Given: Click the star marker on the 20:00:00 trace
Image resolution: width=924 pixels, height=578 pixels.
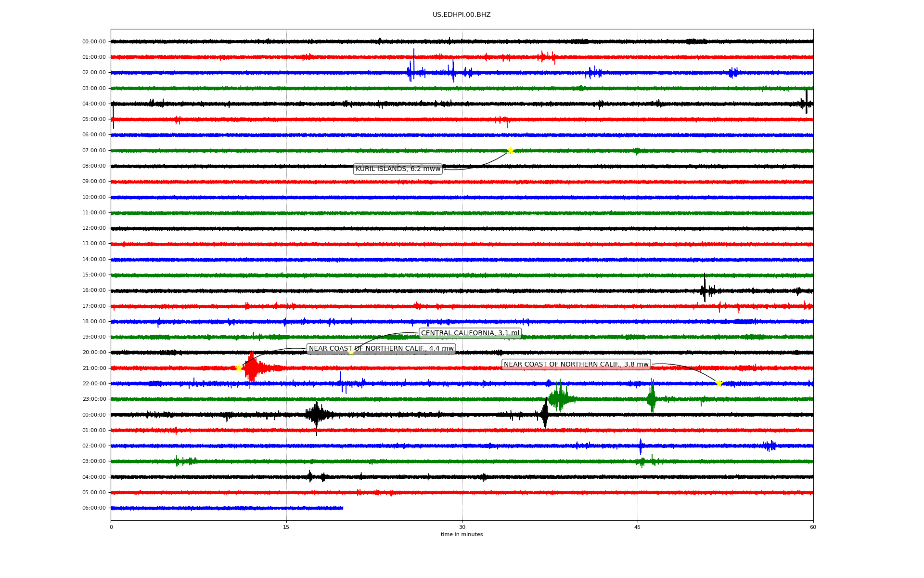Looking at the screenshot, I should 351,353.
